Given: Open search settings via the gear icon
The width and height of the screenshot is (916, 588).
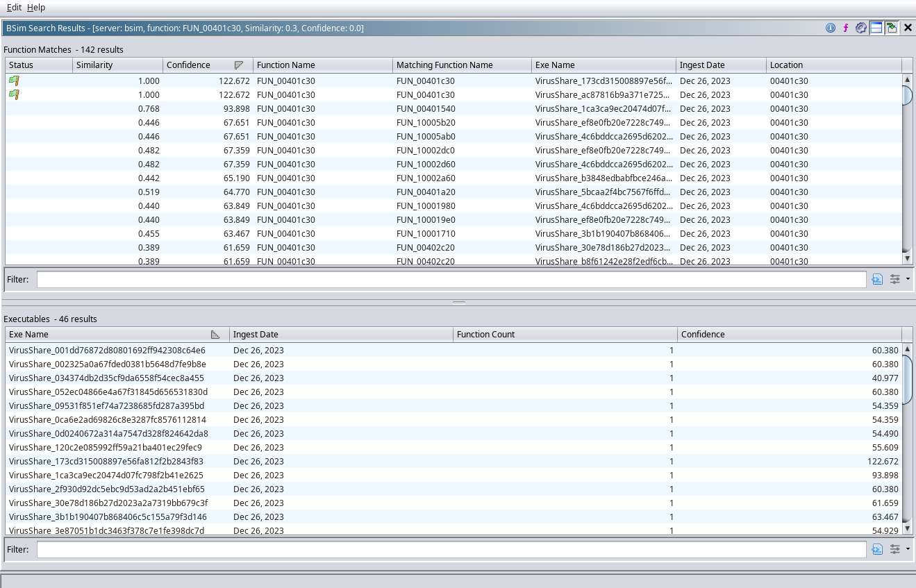Looking at the screenshot, I should tap(861, 28).
